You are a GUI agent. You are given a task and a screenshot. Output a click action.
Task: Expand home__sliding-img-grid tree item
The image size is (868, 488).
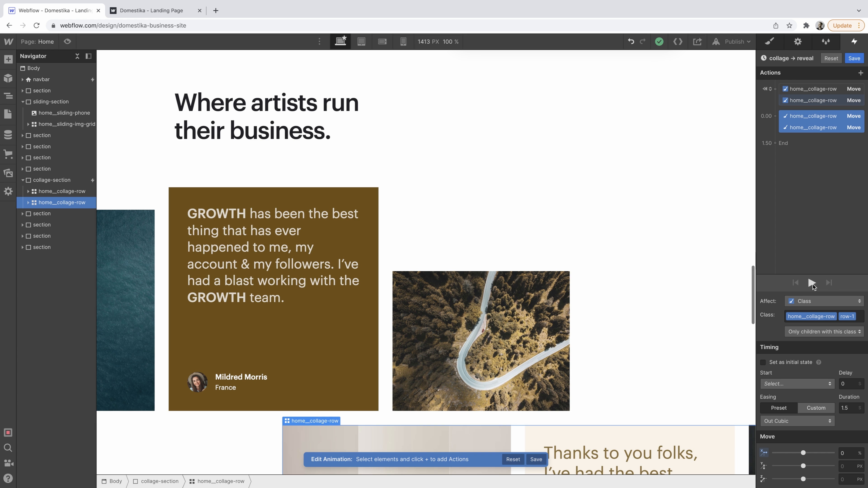coord(28,124)
